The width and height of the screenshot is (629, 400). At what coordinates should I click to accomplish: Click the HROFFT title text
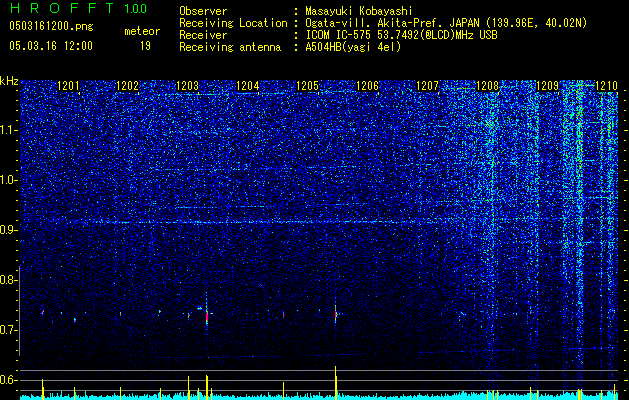click(63, 8)
